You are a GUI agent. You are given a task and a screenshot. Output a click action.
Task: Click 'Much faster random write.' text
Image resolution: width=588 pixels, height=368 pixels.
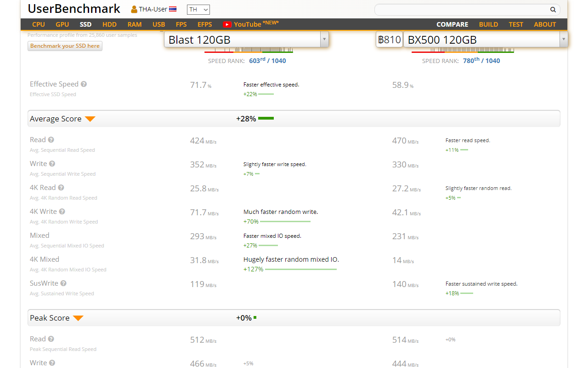click(281, 212)
